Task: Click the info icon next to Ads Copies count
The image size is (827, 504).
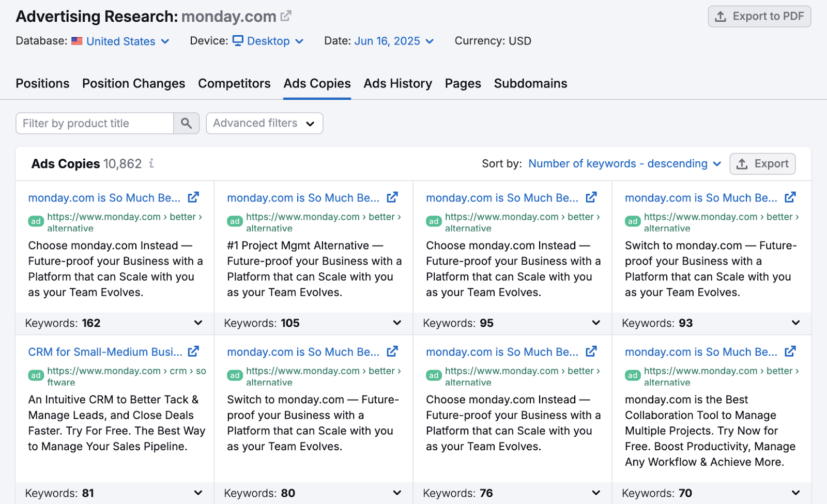Action: 150,163
